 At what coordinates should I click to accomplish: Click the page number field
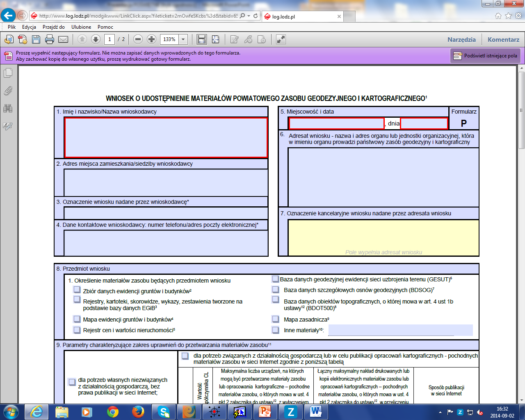[110, 39]
